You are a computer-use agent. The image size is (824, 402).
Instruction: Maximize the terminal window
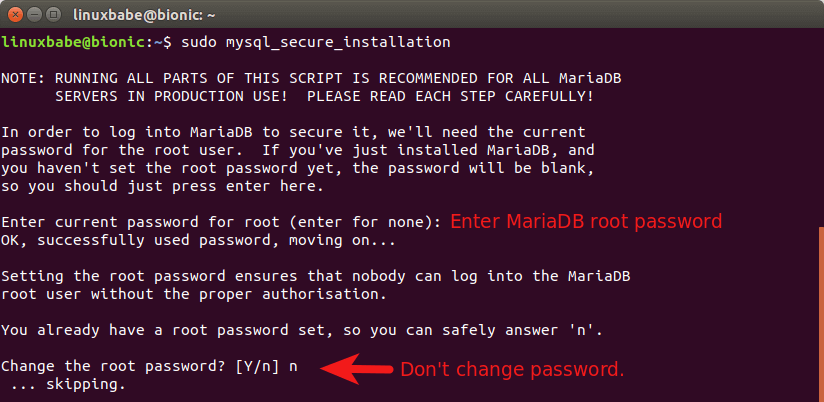[54, 13]
